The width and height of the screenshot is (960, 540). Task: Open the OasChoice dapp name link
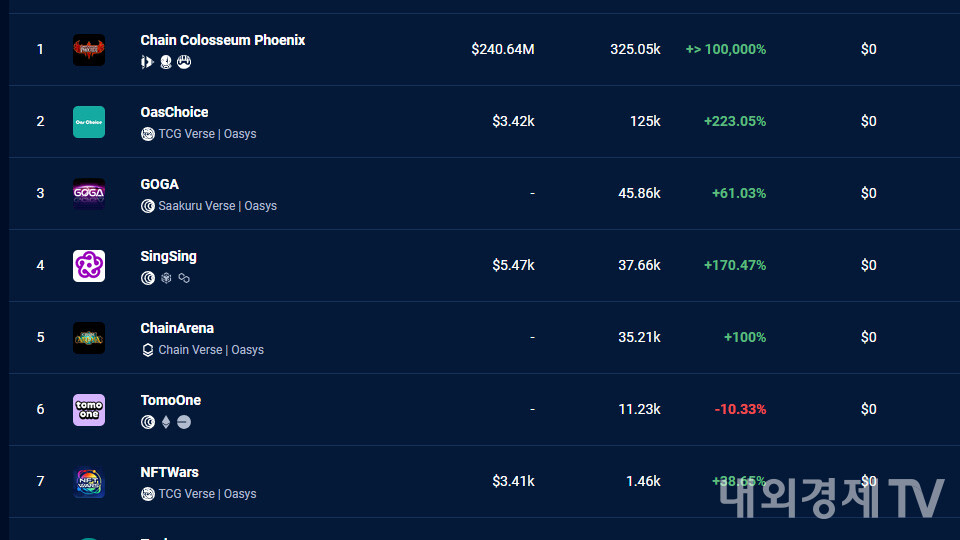174,112
